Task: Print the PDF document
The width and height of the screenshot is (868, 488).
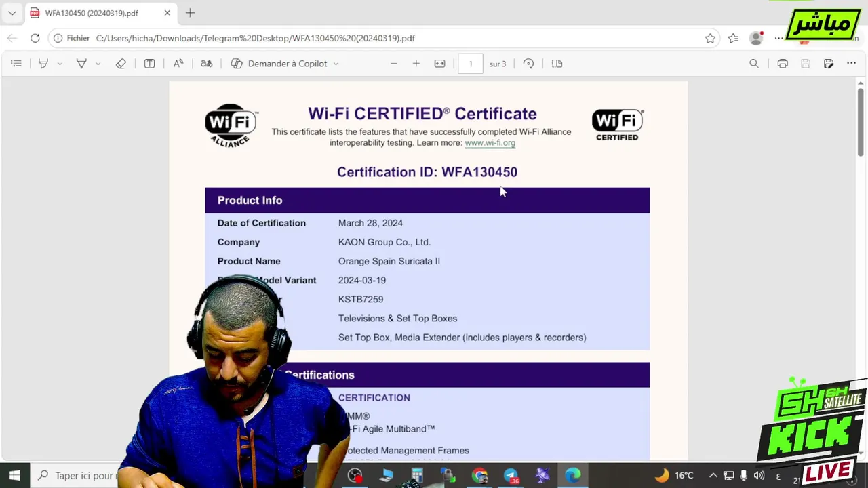Action: point(783,64)
